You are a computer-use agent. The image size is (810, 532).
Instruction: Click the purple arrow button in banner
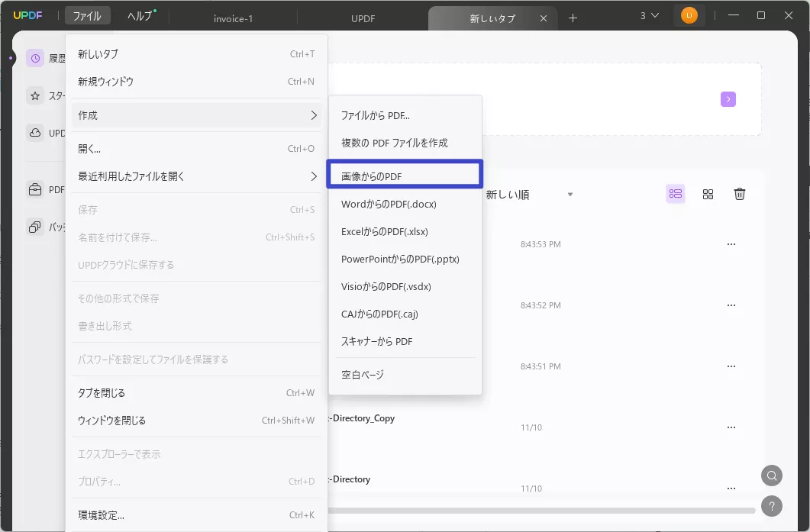(x=728, y=99)
